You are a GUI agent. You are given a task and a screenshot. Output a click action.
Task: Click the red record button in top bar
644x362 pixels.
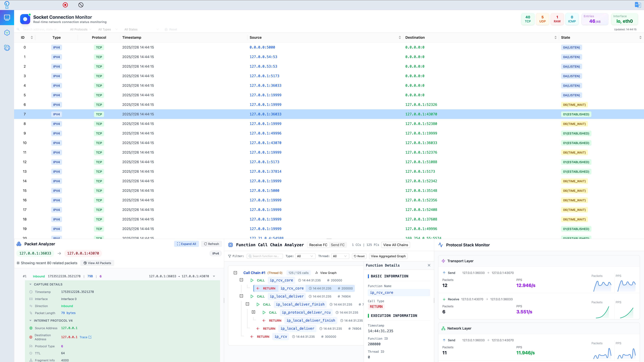pyautogui.click(x=65, y=5)
